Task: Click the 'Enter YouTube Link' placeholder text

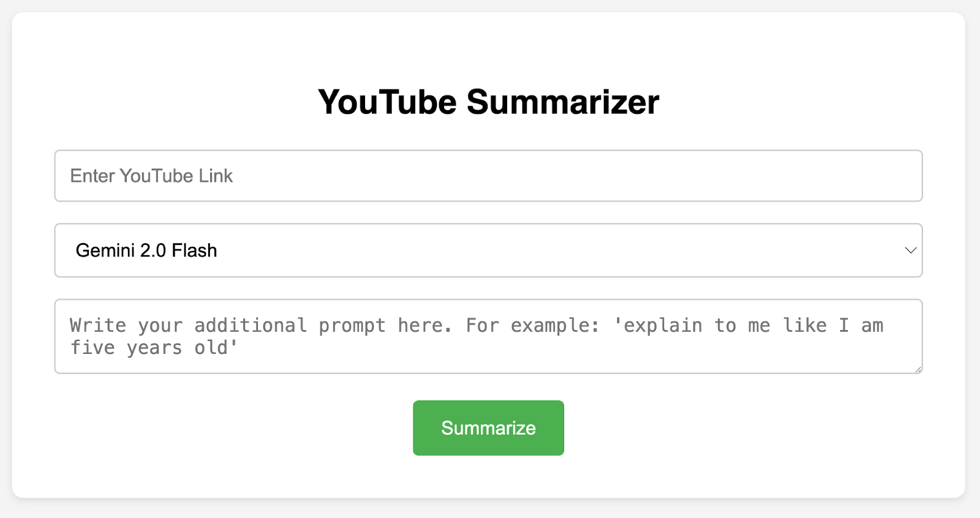Action: (151, 176)
